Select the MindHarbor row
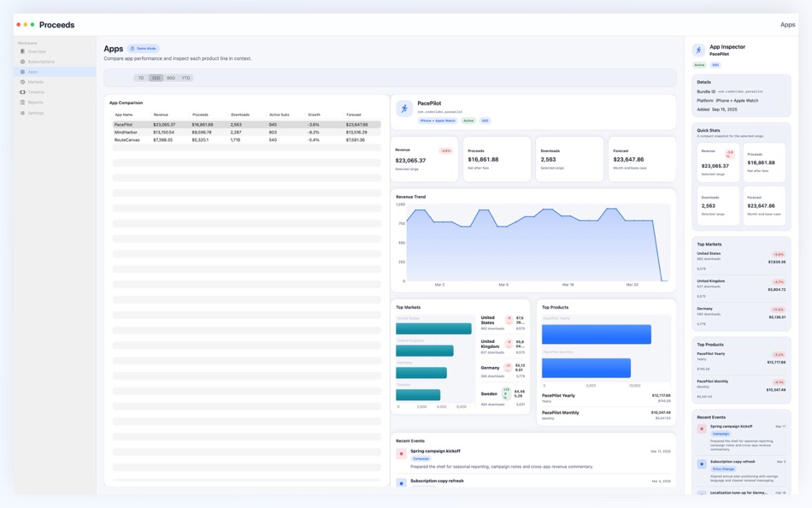Viewport: 812px width, 508px height. pyautogui.click(x=246, y=133)
